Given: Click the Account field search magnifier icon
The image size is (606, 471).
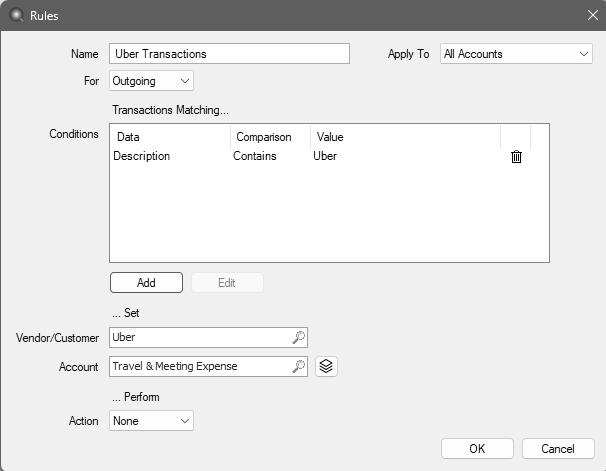Looking at the screenshot, I should click(298, 367).
